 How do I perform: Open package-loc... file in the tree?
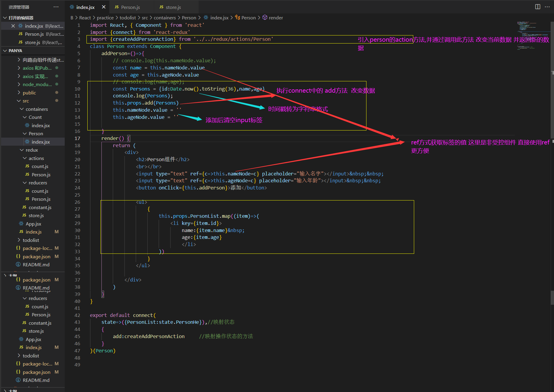[x=37, y=248]
